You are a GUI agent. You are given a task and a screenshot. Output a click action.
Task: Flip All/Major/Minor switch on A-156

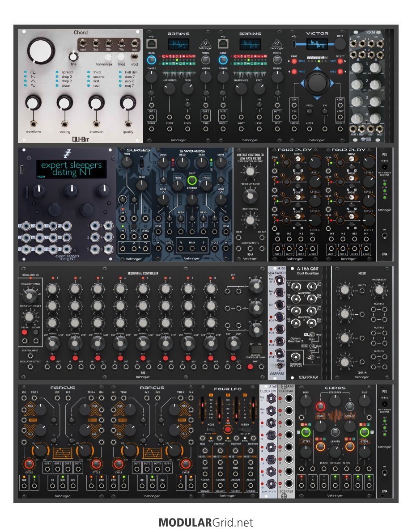(x=311, y=335)
